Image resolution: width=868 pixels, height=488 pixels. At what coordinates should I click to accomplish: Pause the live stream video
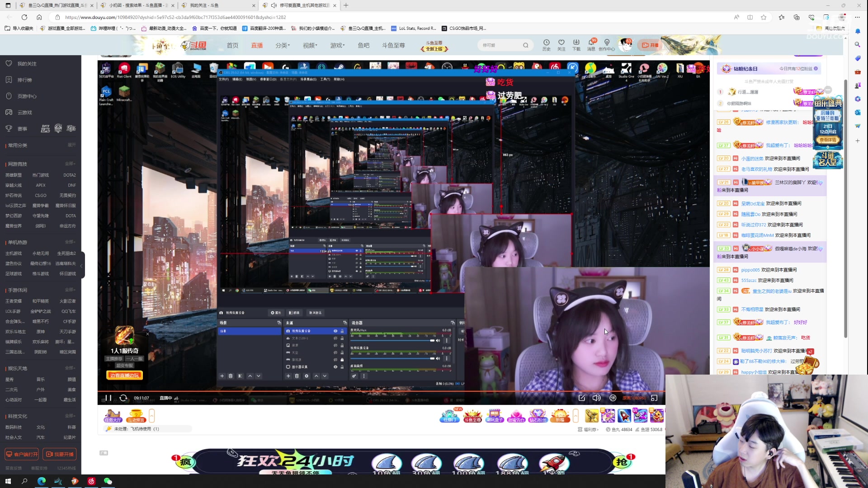[108, 398]
